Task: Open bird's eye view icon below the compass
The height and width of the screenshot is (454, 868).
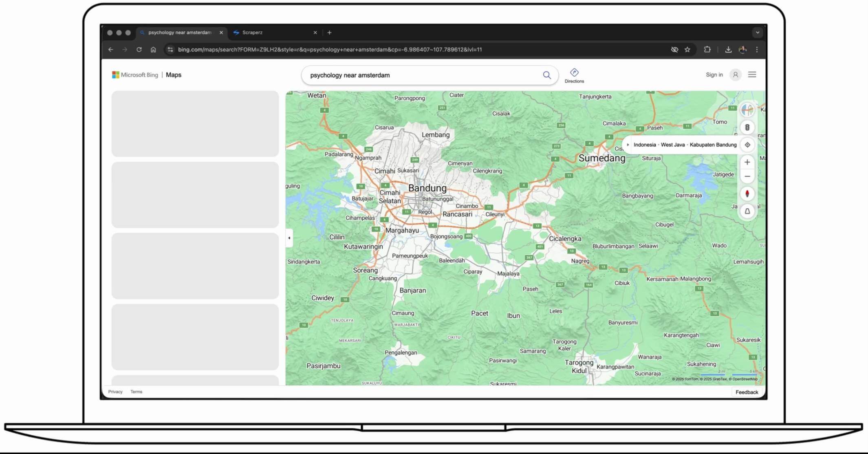Action: tap(747, 211)
